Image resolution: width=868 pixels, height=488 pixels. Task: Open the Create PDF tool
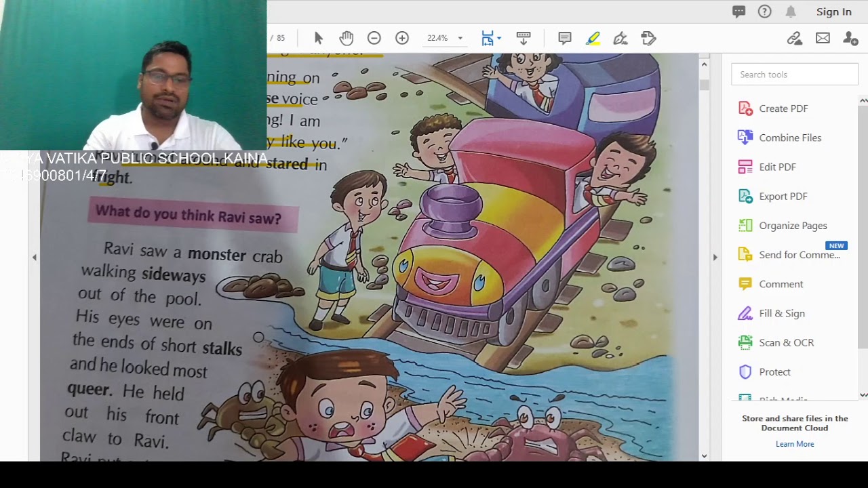pos(783,108)
